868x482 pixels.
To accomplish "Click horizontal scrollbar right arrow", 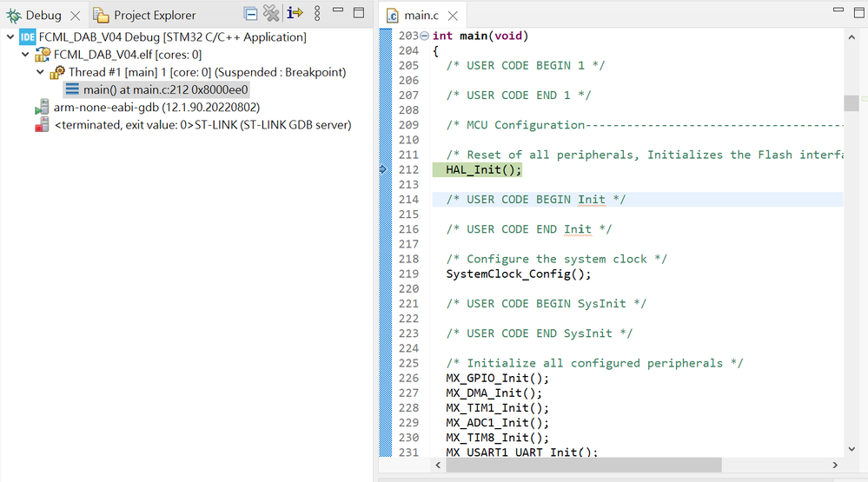I will pyautogui.click(x=835, y=465).
